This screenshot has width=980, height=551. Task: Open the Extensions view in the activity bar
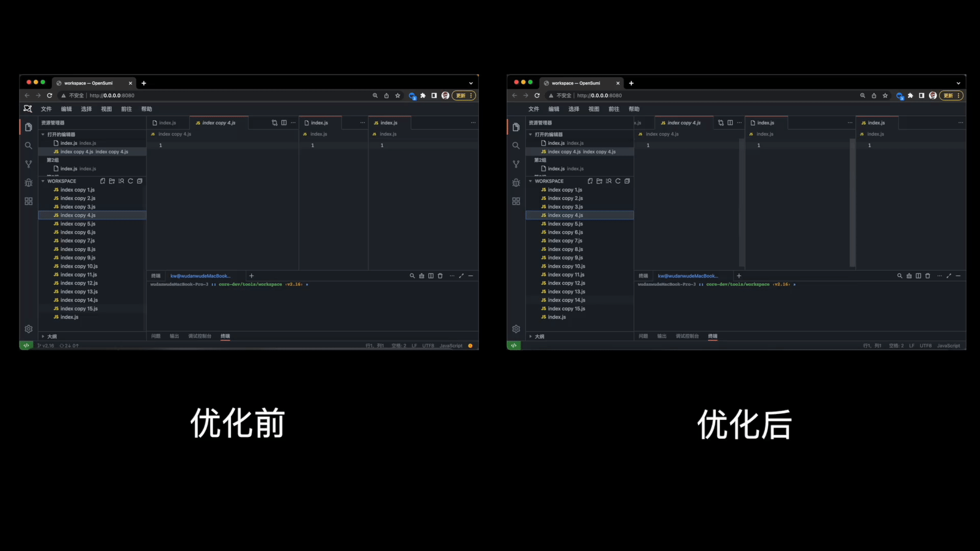click(29, 201)
